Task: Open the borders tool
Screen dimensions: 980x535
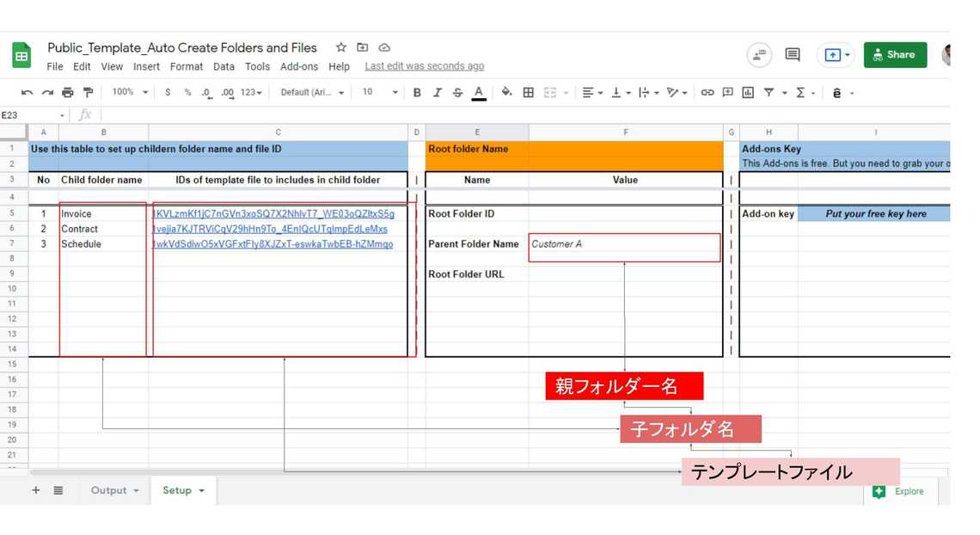Action: [x=529, y=93]
